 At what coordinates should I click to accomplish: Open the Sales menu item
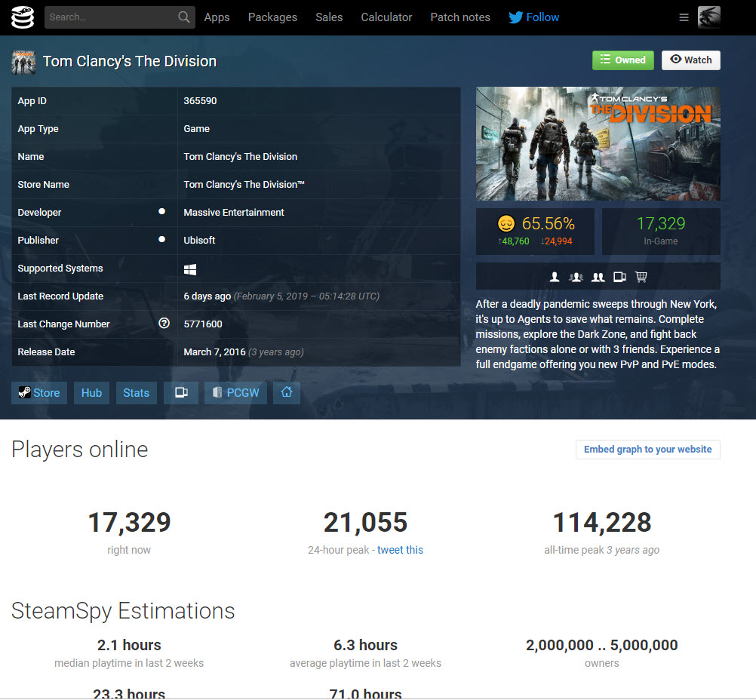tap(329, 17)
